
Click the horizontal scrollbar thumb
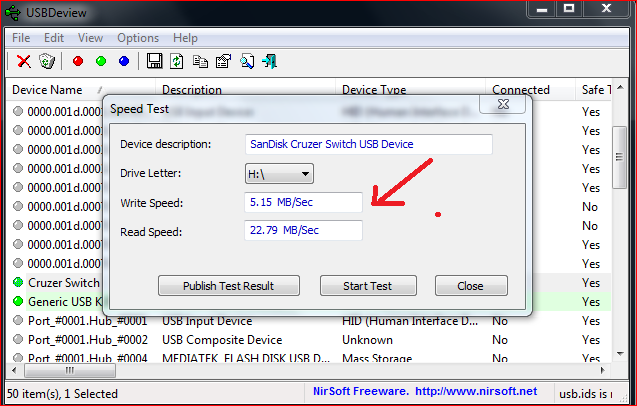(x=70, y=371)
